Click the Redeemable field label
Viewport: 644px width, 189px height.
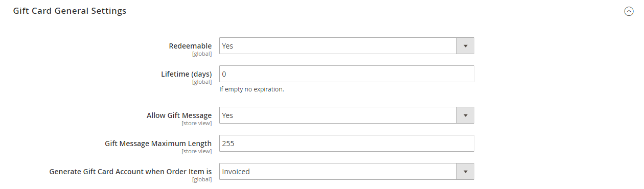click(x=190, y=46)
